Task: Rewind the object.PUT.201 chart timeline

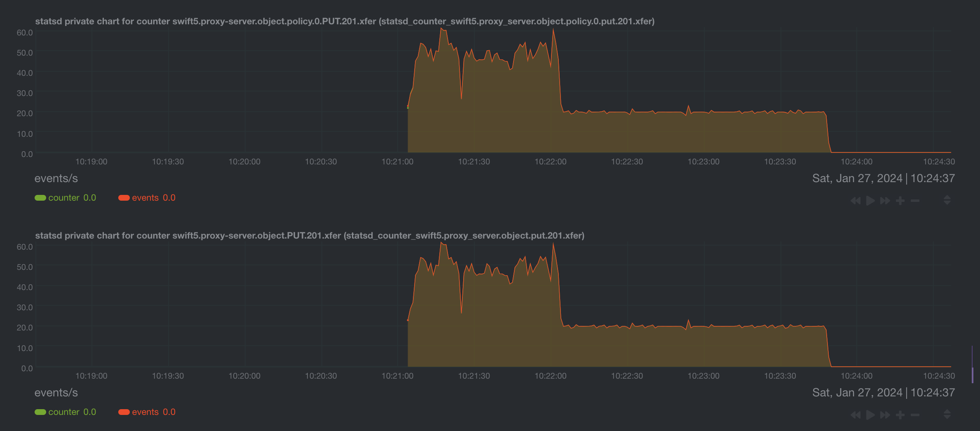Action: [x=856, y=415]
